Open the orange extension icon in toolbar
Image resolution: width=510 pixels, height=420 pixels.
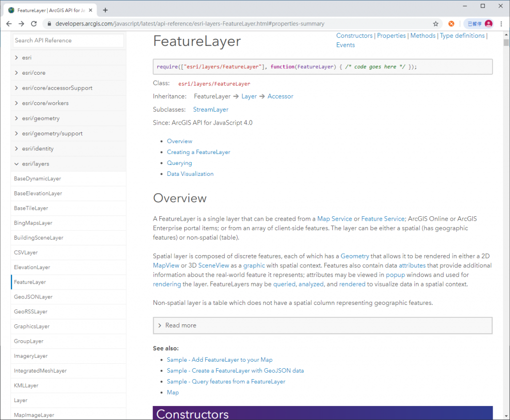point(451,24)
